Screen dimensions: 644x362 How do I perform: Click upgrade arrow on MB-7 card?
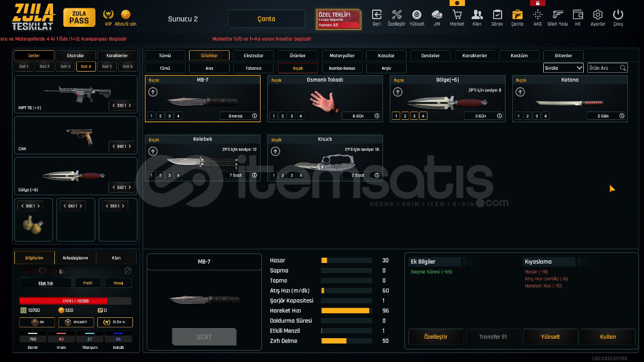[x=153, y=92]
